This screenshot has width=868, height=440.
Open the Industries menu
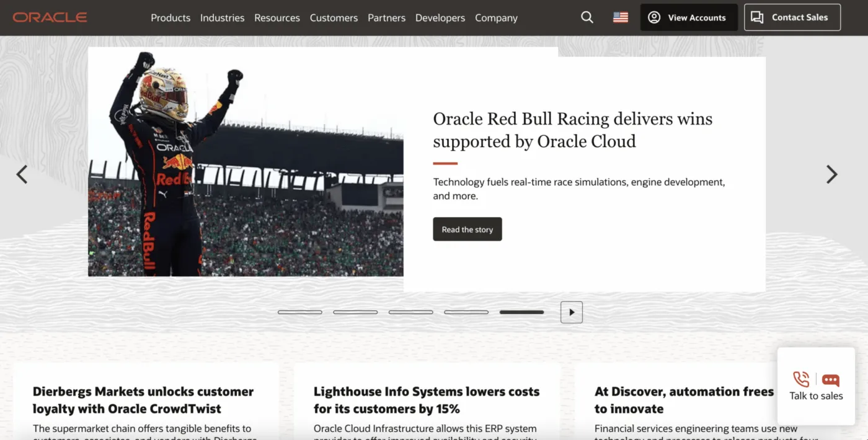pos(222,17)
